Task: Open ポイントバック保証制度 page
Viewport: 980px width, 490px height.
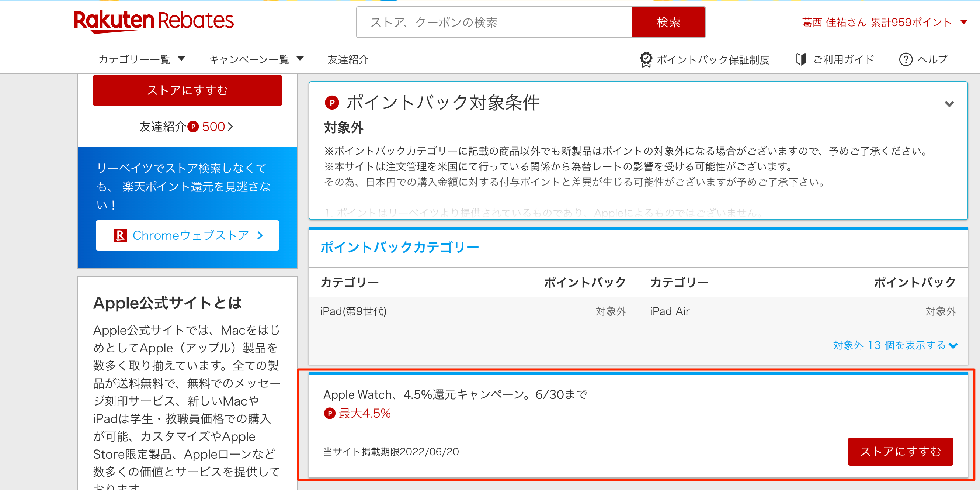Action: tap(705, 59)
